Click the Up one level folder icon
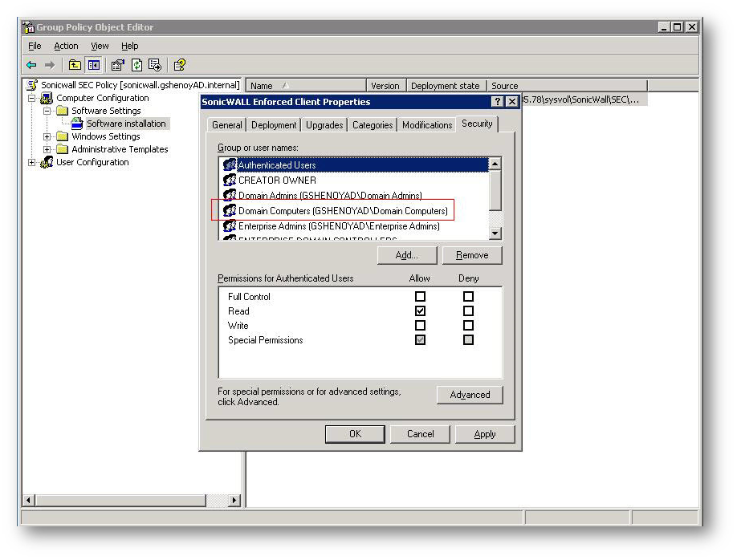Image resolution: width=737 pixels, height=560 pixels. click(x=75, y=65)
